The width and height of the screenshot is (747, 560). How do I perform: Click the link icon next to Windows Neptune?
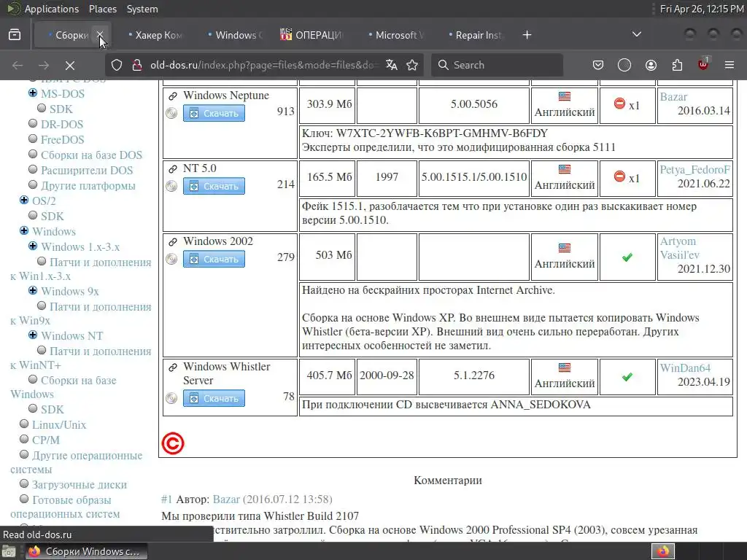[173, 96]
